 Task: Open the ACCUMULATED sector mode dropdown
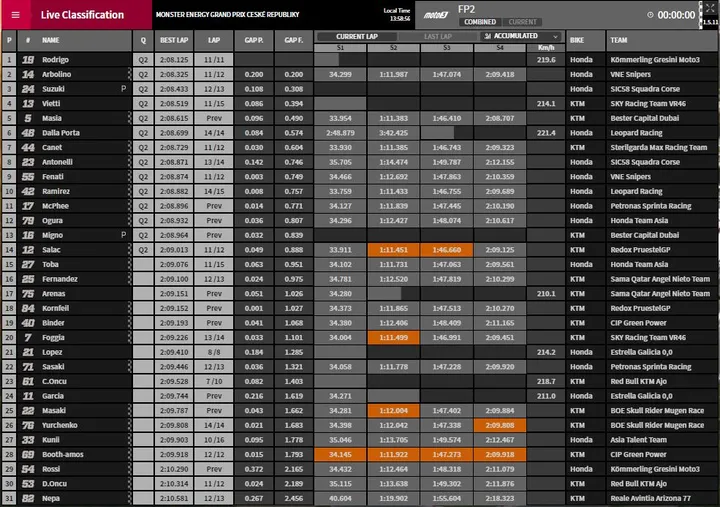coord(521,36)
